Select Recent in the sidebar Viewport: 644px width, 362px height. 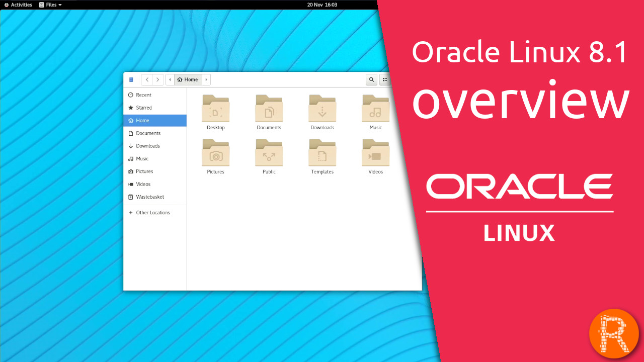[155, 95]
